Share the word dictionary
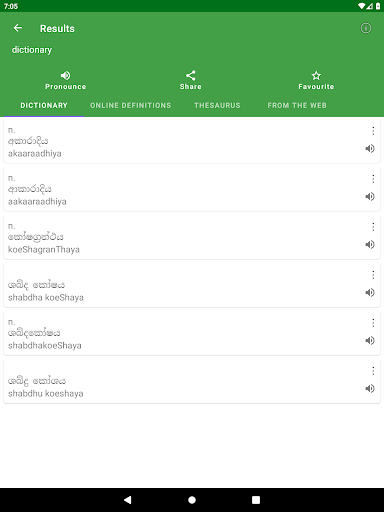 tap(191, 80)
